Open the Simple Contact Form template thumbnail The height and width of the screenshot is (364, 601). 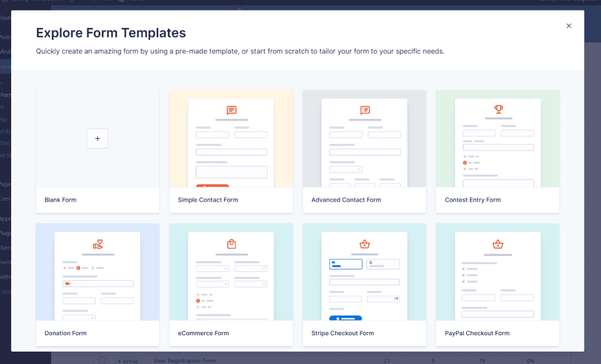pyautogui.click(x=231, y=138)
